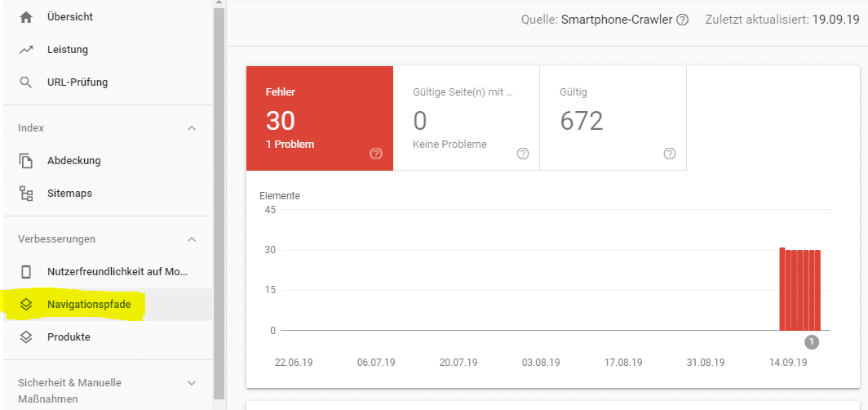Open help icon in the Fehler card
868x410 pixels.
376,154
